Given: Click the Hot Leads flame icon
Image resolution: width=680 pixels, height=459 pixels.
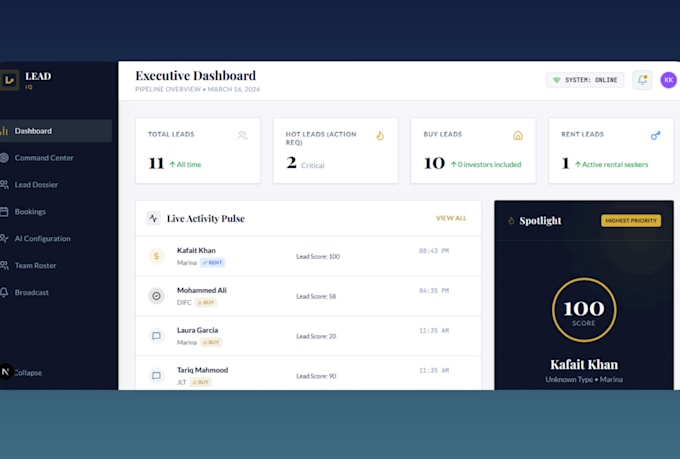Looking at the screenshot, I should tap(380, 136).
